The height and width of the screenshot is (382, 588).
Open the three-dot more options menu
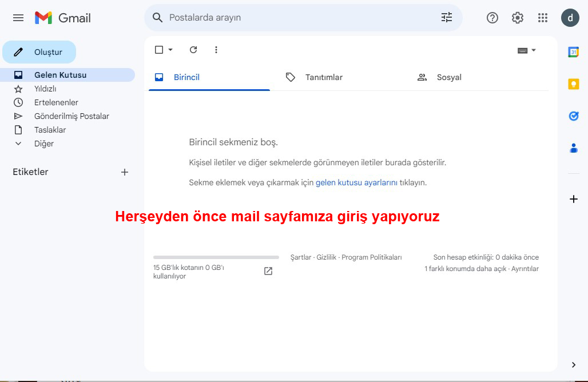[x=216, y=50]
